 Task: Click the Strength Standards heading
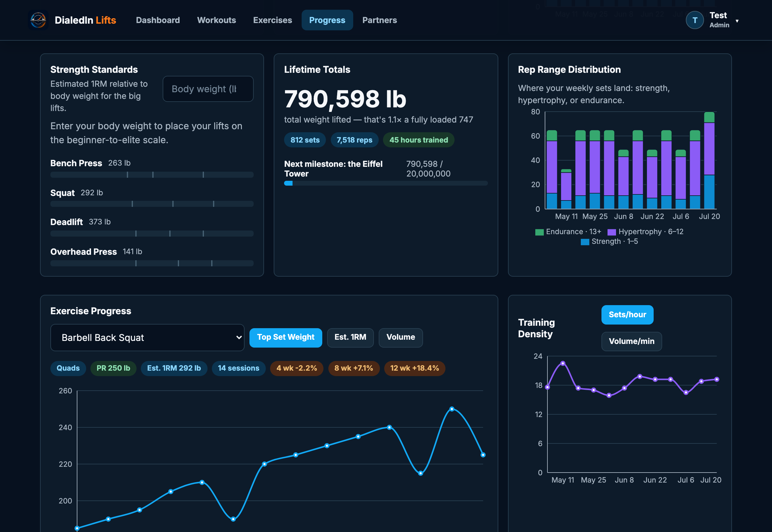click(94, 69)
